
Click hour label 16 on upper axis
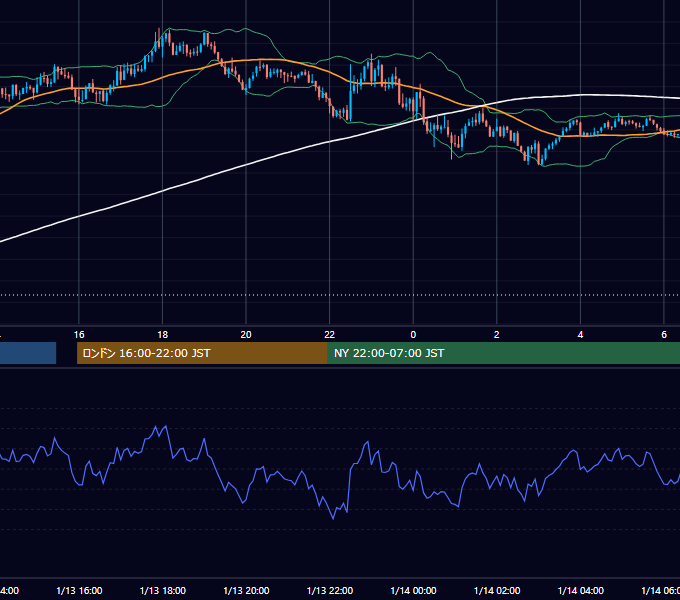coord(79,335)
